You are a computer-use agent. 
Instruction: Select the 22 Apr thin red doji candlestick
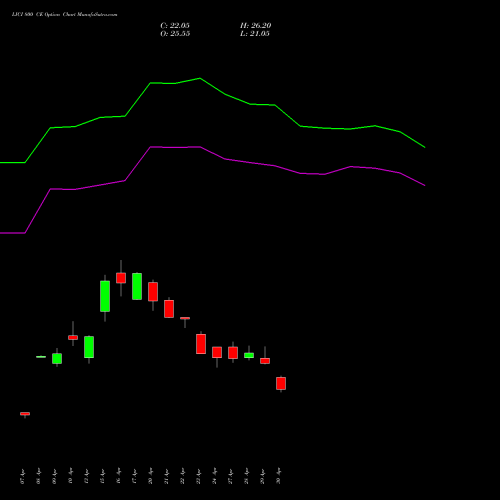[x=185, y=318]
